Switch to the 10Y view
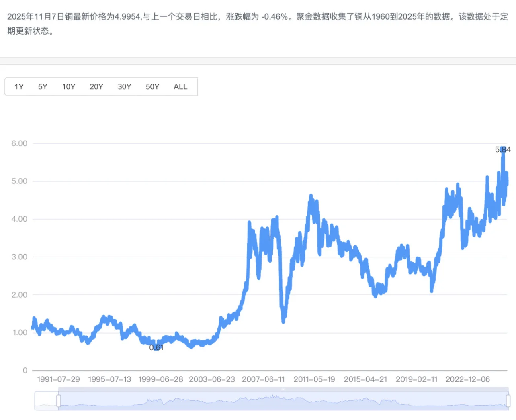 click(68, 86)
